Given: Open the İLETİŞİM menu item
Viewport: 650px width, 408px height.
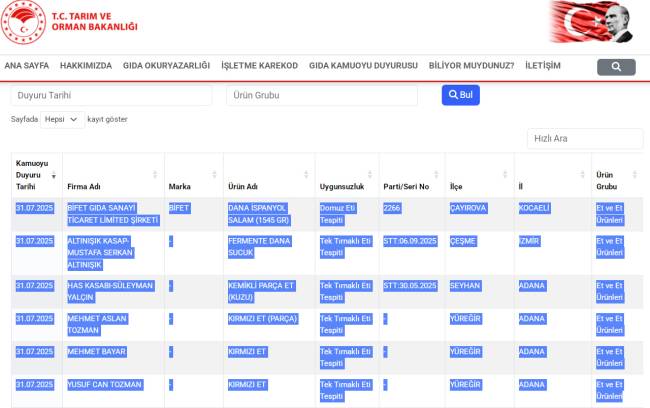Looking at the screenshot, I should (x=543, y=66).
